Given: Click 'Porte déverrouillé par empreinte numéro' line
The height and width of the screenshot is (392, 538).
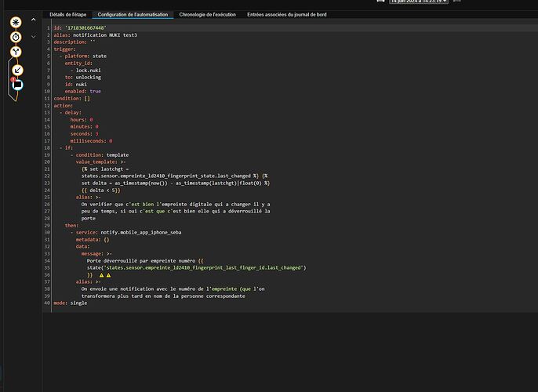Looking at the screenshot, I should click(145, 260).
